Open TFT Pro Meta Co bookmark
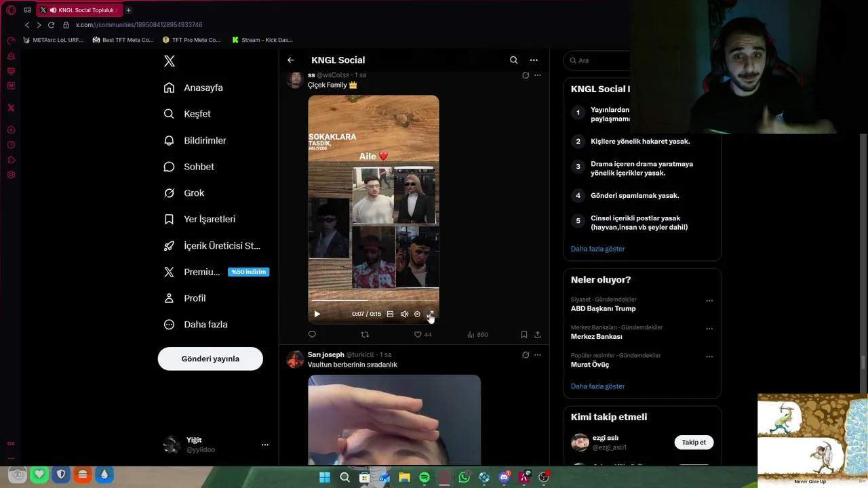 coord(192,40)
